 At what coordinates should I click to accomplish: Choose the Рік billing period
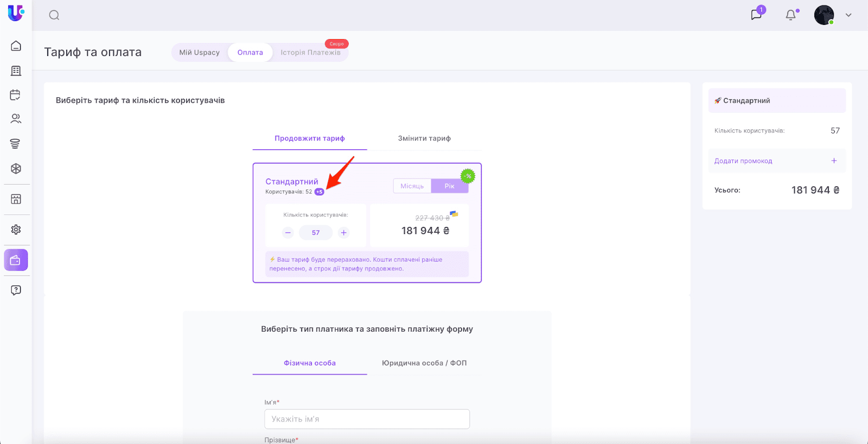coord(450,186)
